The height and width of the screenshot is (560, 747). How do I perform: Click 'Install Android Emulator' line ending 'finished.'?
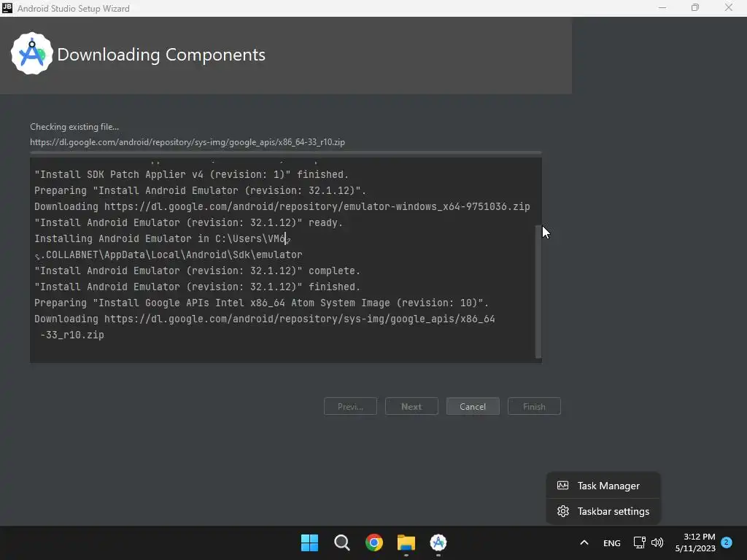197,287
